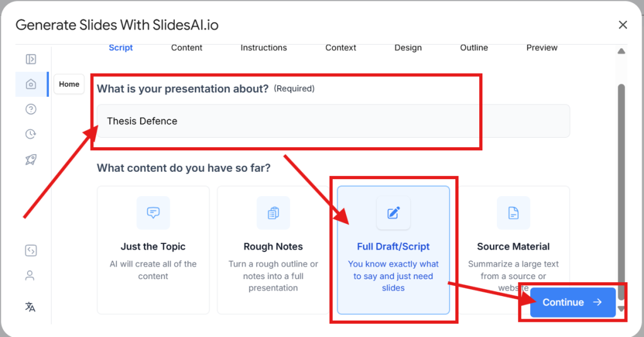Open the Design step tab
This screenshot has width=644, height=337.
click(408, 48)
